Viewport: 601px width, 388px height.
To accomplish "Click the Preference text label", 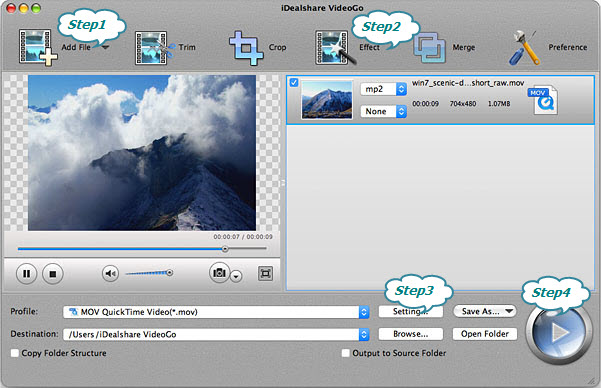I will click(568, 47).
